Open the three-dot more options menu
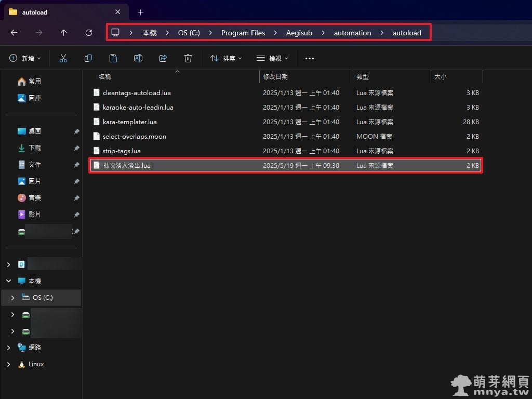Image resolution: width=532 pixels, height=399 pixels. point(310,58)
